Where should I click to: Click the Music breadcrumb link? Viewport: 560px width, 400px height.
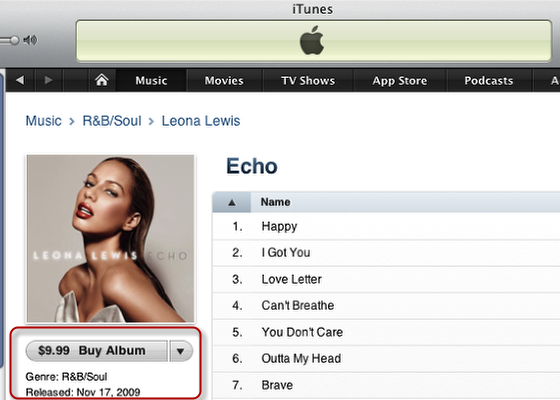44,121
